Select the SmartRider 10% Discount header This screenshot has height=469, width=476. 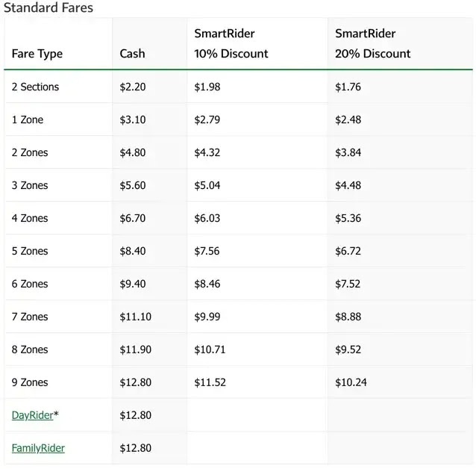231,43
